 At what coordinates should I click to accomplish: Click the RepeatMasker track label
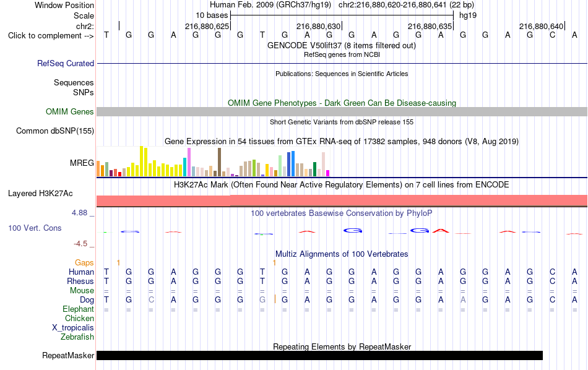[68, 355]
